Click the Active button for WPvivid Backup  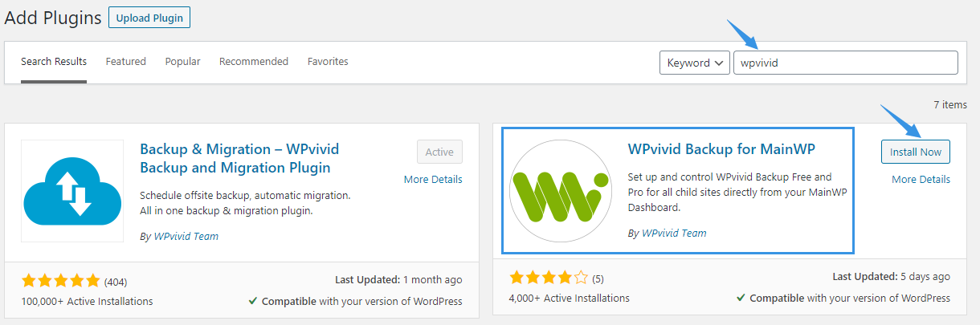pos(439,152)
